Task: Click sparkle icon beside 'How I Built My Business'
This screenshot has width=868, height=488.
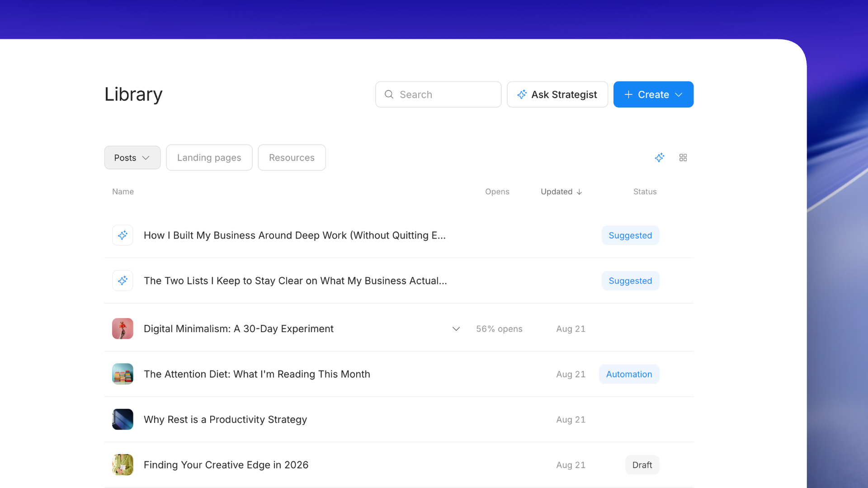Action: pyautogui.click(x=123, y=235)
